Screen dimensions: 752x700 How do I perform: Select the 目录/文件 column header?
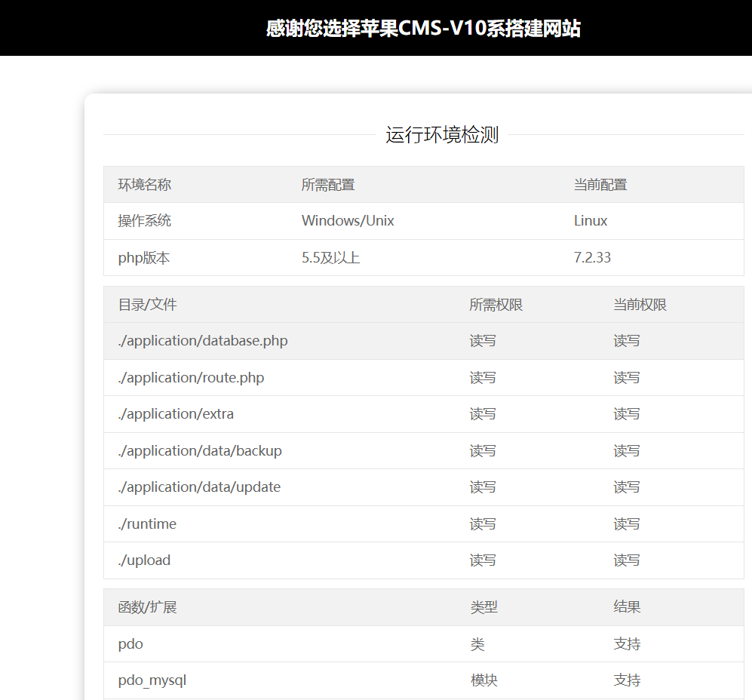(147, 305)
